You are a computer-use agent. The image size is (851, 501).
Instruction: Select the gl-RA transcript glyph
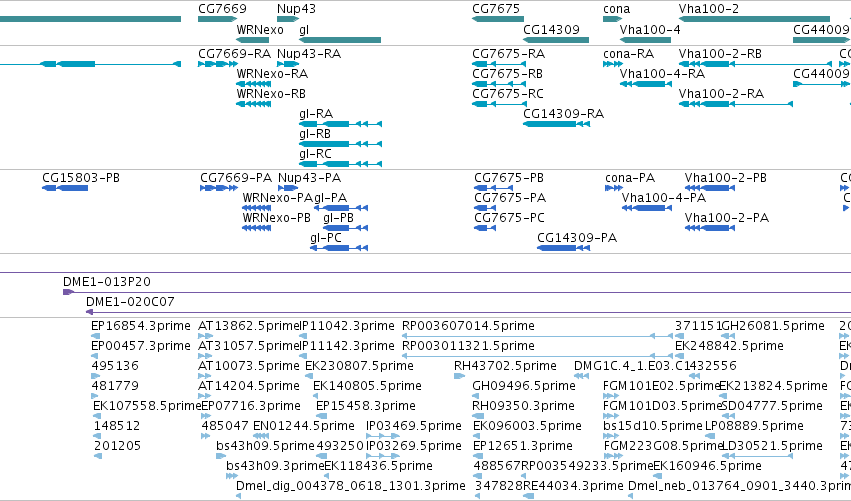[340, 124]
